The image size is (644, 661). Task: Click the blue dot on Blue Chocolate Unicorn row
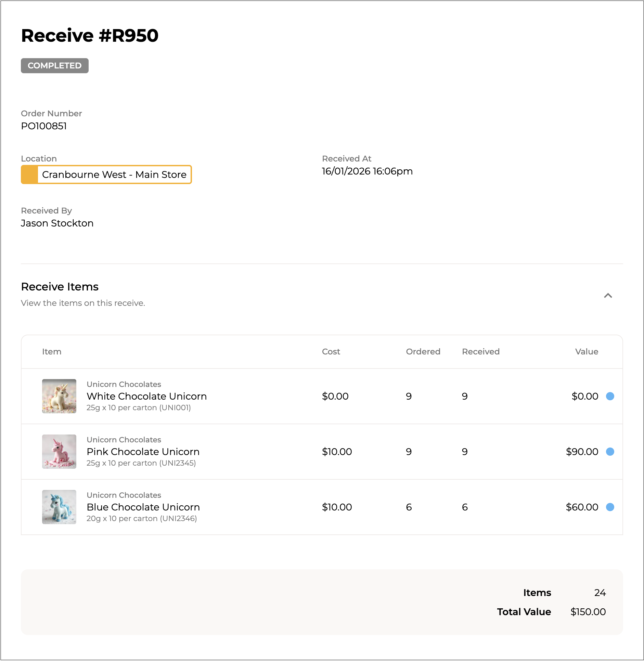(x=610, y=507)
